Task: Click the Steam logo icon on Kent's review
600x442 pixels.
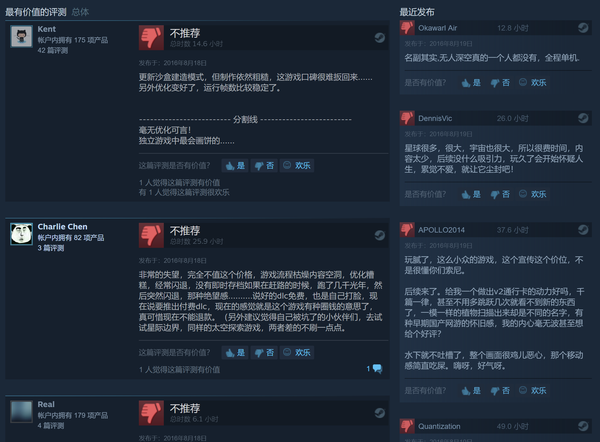Action: click(x=379, y=38)
